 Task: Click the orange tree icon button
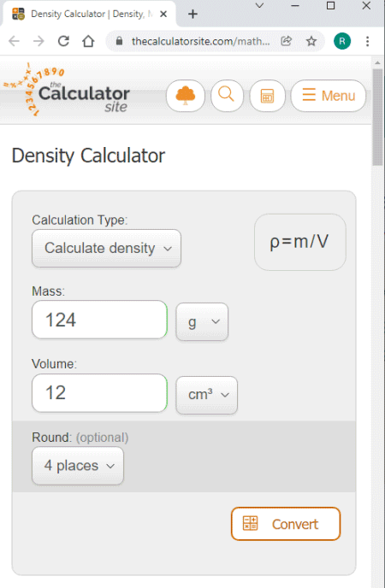186,96
